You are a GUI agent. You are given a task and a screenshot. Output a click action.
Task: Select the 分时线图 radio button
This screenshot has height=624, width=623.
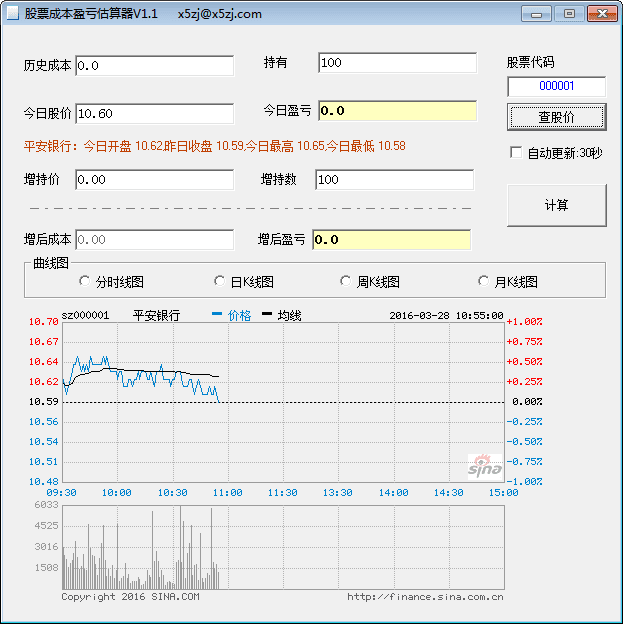[x=83, y=282]
